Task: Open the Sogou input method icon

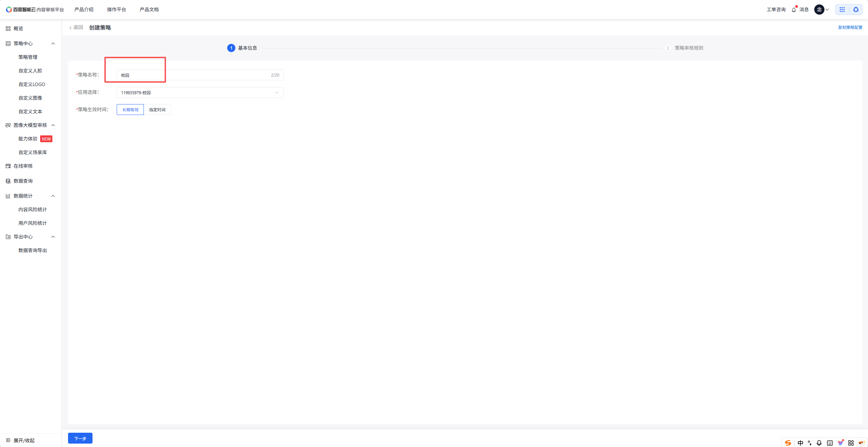Action: point(788,443)
